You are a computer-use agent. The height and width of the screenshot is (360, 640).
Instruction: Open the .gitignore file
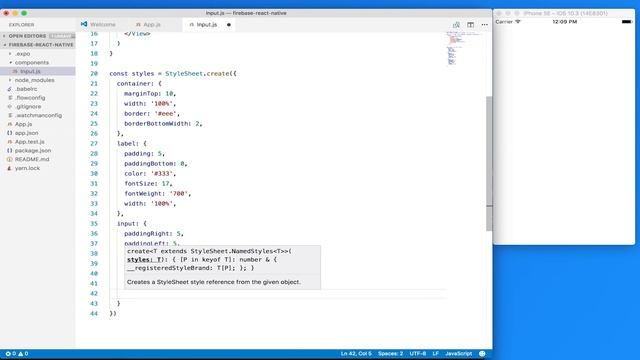pos(28,106)
